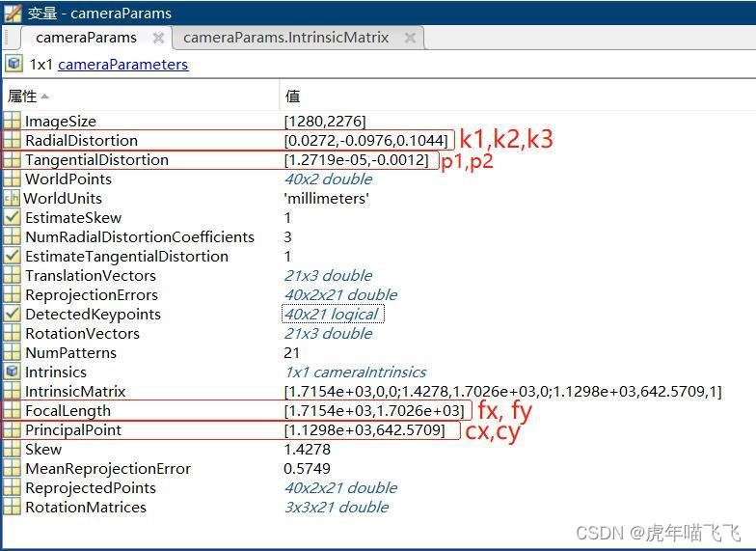Select the EstimateSkew property name
The height and width of the screenshot is (551, 756).
(73, 218)
